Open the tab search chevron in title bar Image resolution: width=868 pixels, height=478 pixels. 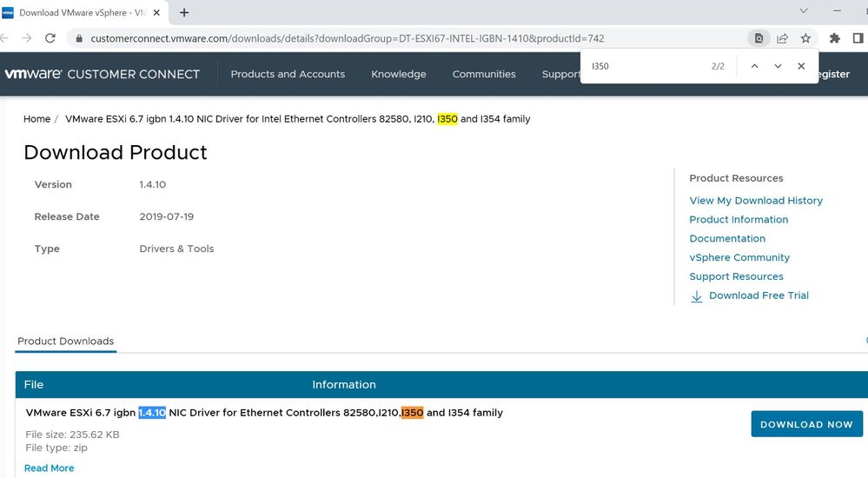point(804,10)
